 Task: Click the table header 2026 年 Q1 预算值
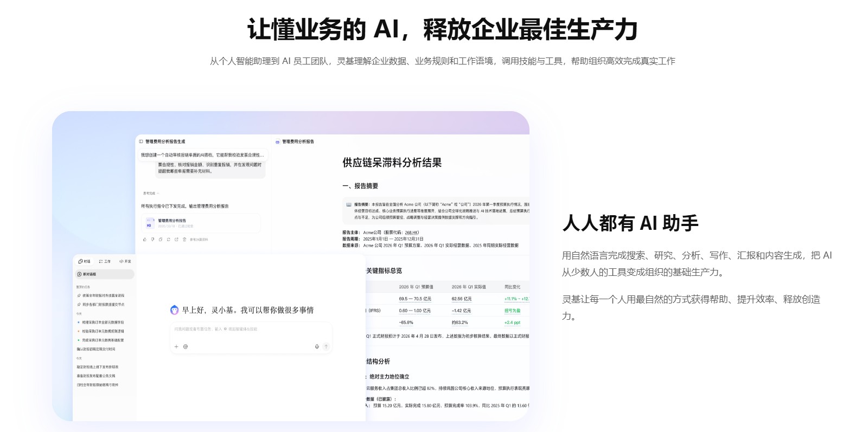click(416, 287)
